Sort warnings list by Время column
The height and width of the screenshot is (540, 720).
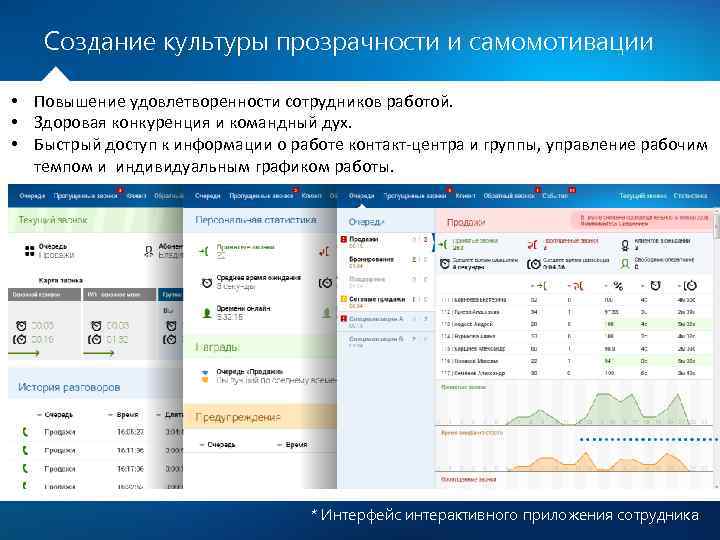coord(292,444)
